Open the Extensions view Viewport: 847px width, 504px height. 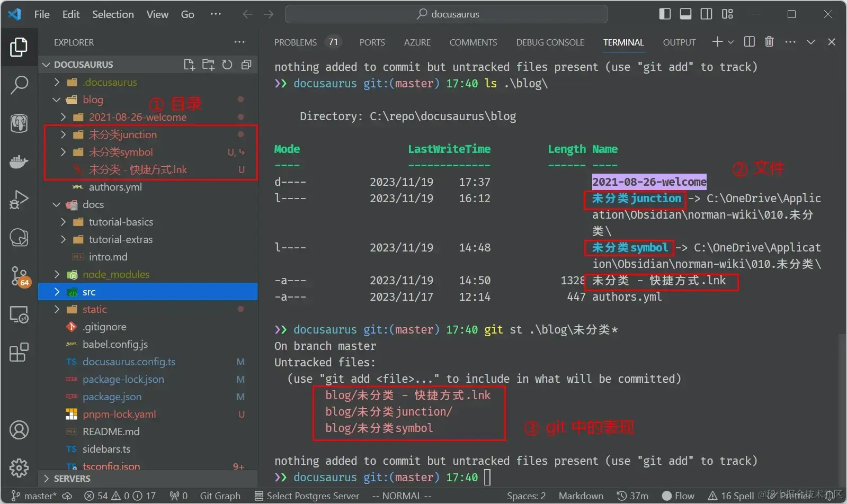coord(19,352)
